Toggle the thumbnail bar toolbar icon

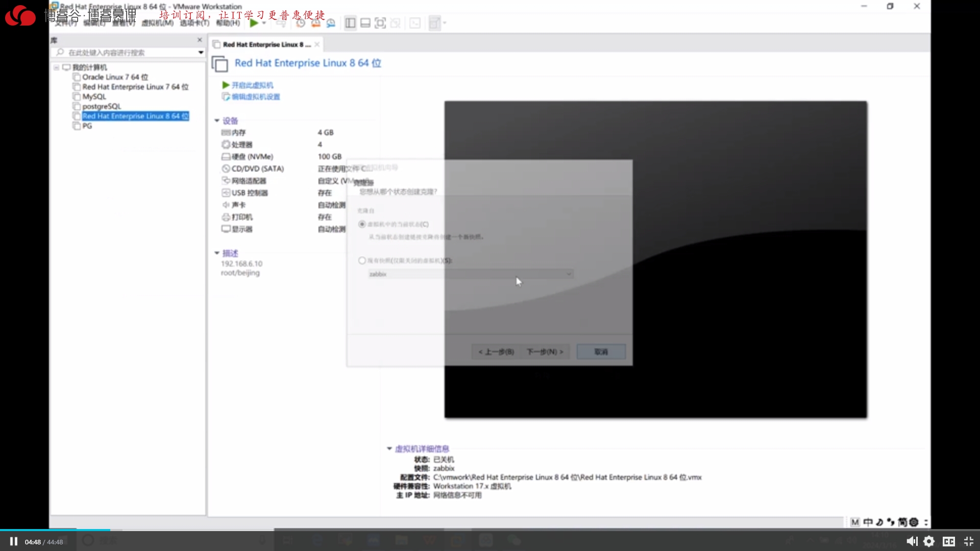click(365, 23)
